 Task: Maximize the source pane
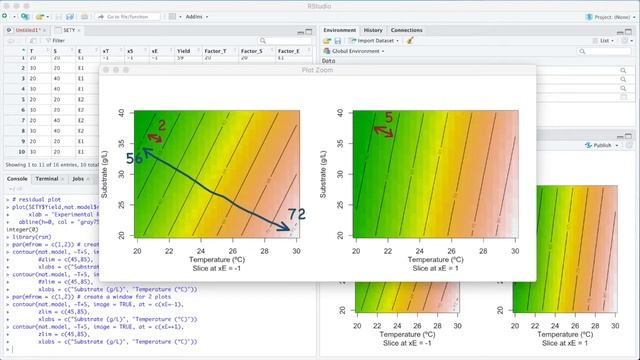pyautogui.click(x=309, y=31)
